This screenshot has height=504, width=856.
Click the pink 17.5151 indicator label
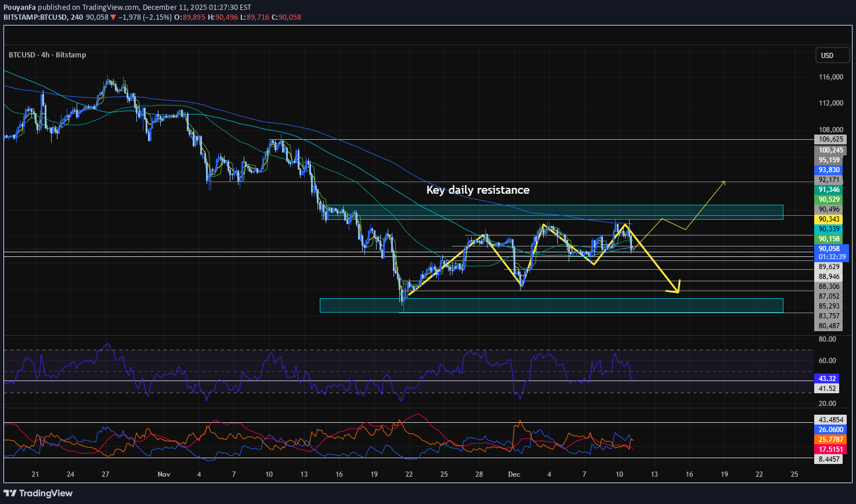830,449
